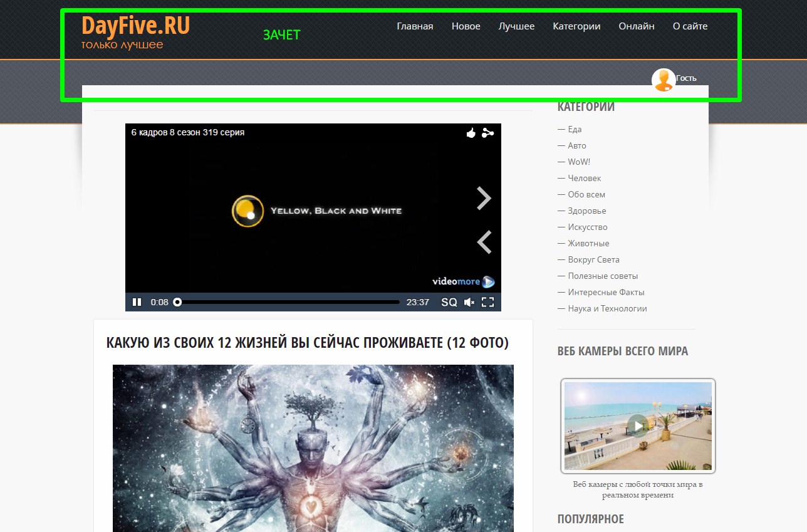Open the Онлайн menu item
This screenshot has width=807, height=532.
click(x=637, y=26)
